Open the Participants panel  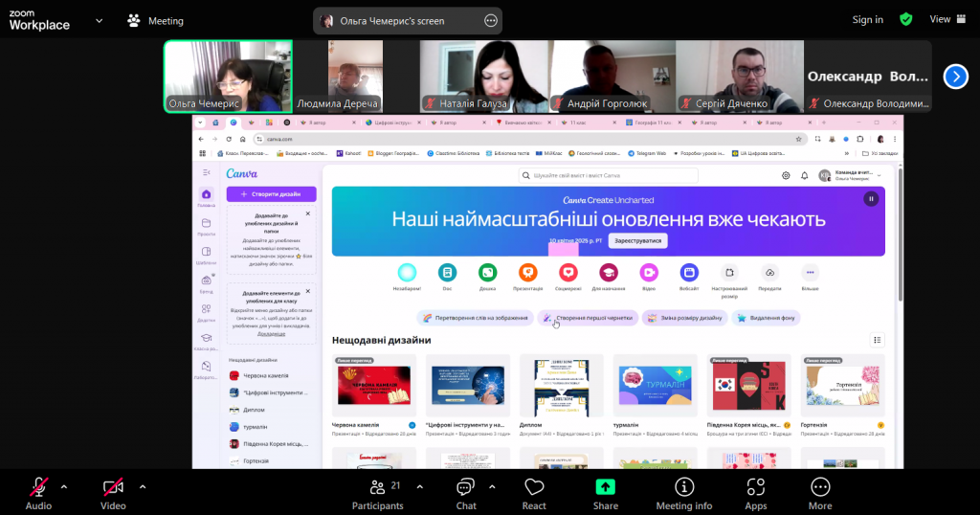coord(377,494)
